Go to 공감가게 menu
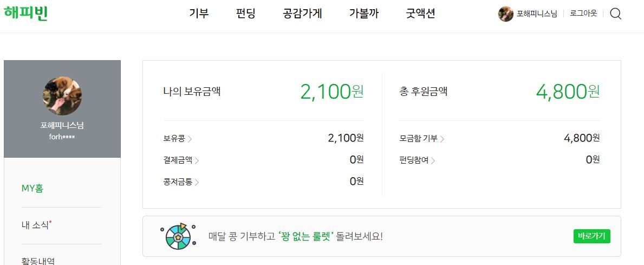The height and width of the screenshot is (265, 644). coord(302,14)
